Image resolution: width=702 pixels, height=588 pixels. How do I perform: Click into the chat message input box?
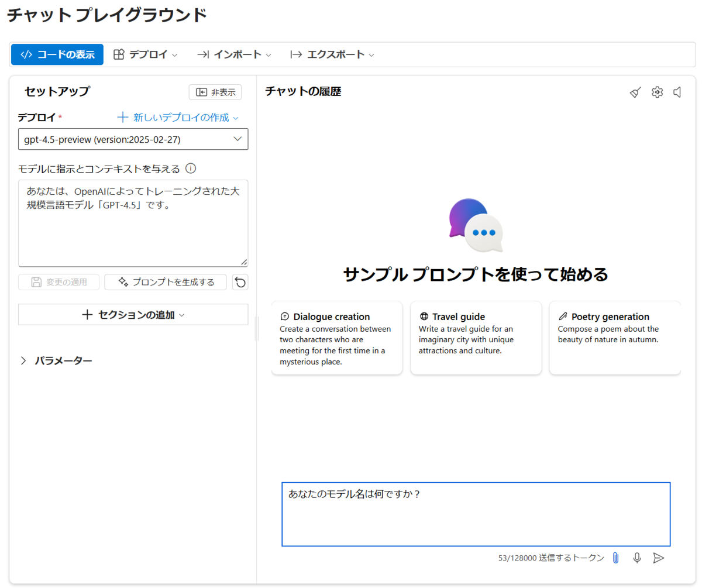pos(476,514)
